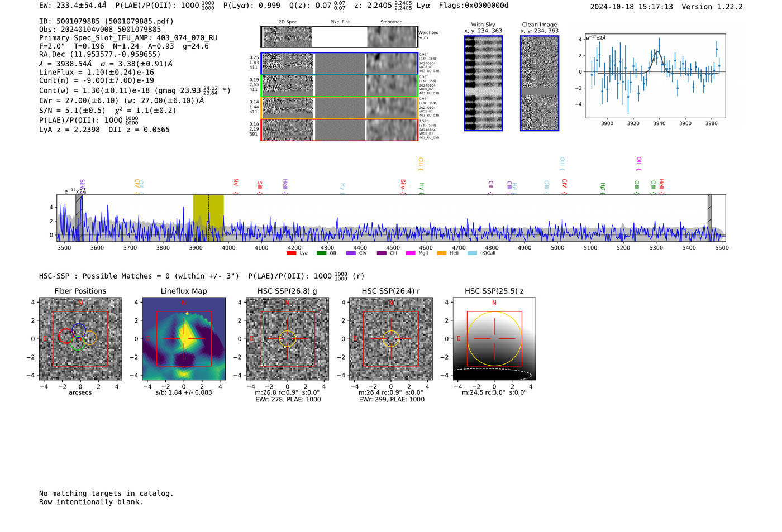
Task: Open the HSC SSP(26.4) r cutout
Action: point(391,339)
